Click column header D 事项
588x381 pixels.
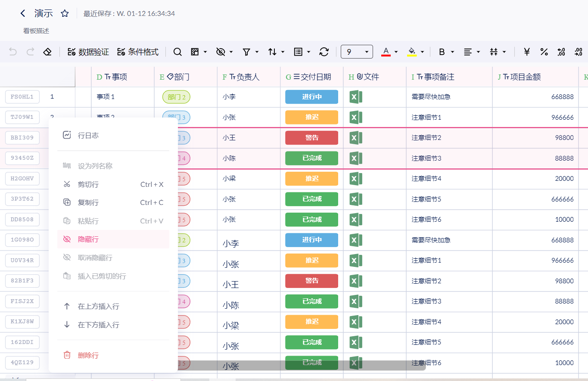(x=123, y=77)
